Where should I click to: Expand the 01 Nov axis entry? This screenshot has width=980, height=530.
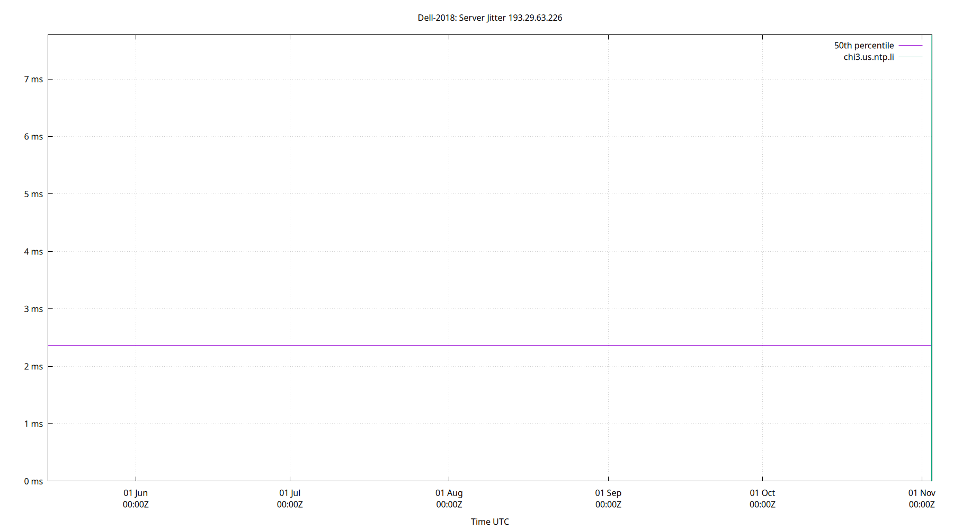(922, 498)
